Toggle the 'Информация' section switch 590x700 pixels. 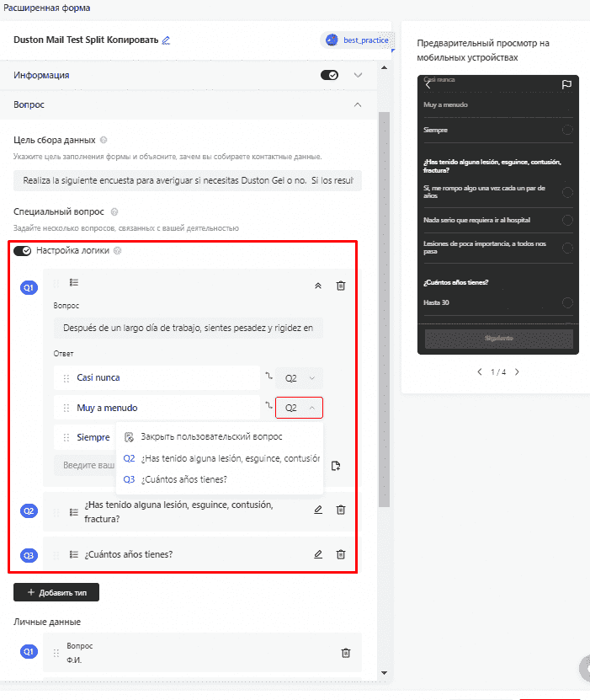pyautogui.click(x=329, y=75)
